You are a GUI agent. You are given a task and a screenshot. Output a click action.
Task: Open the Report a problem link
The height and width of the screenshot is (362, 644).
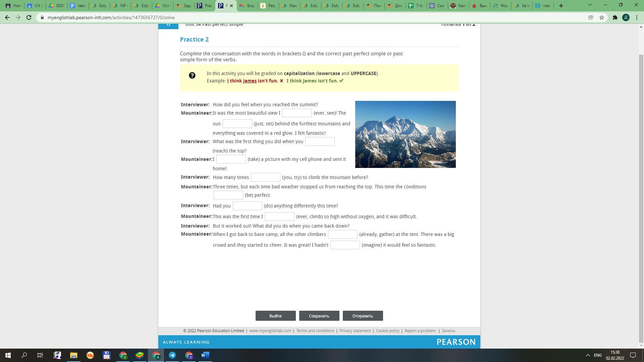point(420,331)
